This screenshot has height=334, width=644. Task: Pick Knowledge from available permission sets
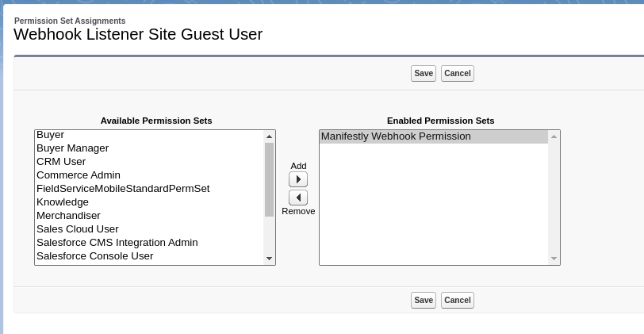[x=63, y=202]
